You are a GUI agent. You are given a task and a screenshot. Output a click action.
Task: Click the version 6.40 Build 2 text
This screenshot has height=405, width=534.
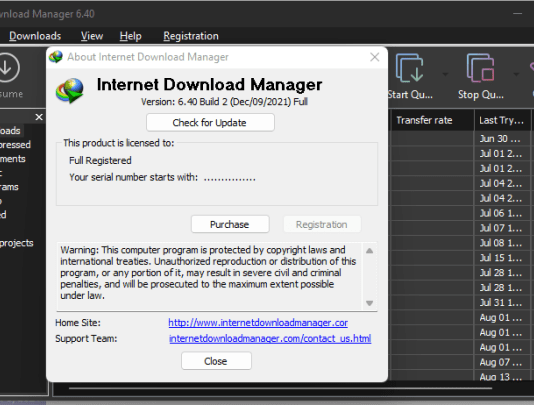click(x=224, y=102)
